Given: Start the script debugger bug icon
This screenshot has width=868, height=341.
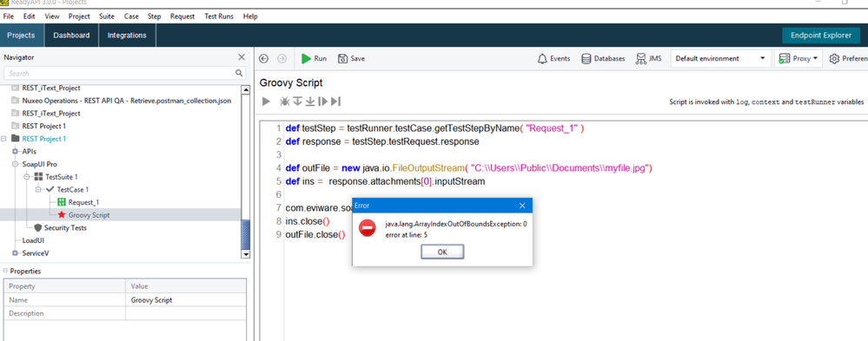Looking at the screenshot, I should 284,102.
